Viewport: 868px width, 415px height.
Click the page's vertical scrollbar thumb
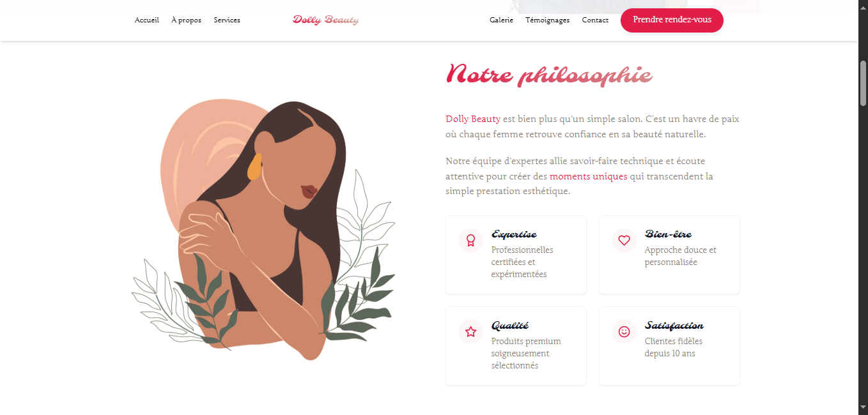863,83
